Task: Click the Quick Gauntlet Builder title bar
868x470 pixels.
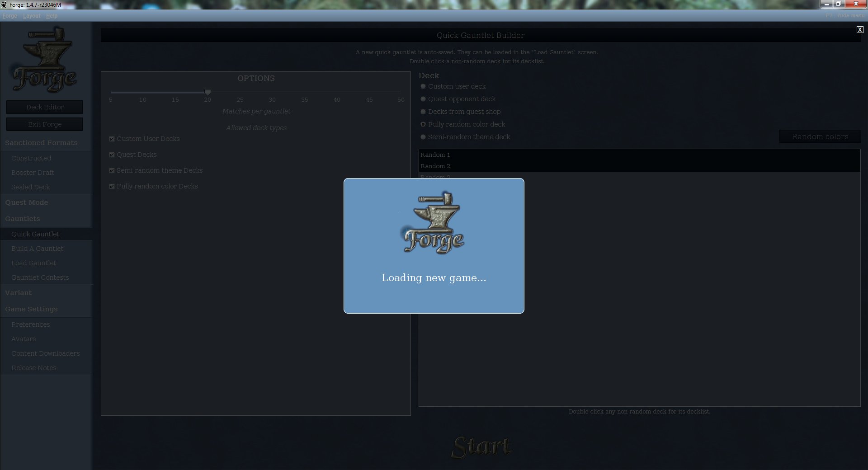Action: 481,35
